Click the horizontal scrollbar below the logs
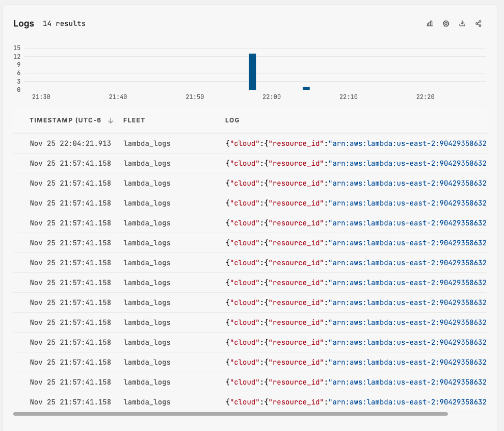The height and width of the screenshot is (431, 504). pos(230,414)
